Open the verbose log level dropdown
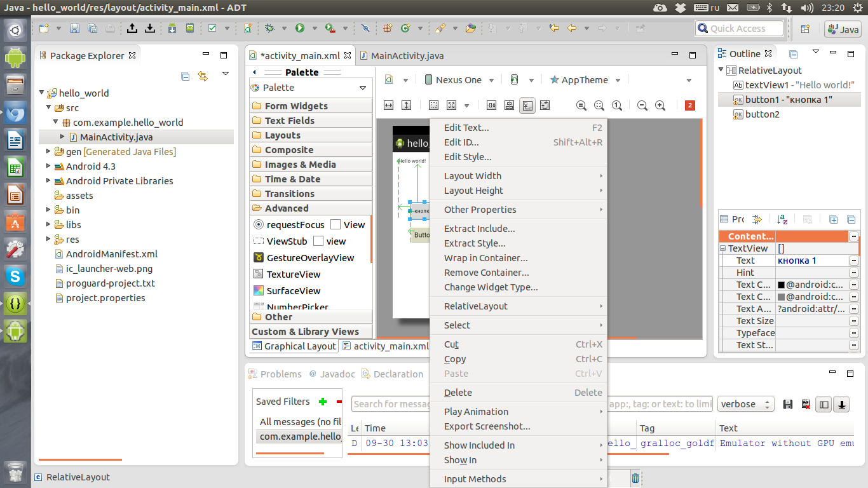868x488 pixels. tap(746, 404)
